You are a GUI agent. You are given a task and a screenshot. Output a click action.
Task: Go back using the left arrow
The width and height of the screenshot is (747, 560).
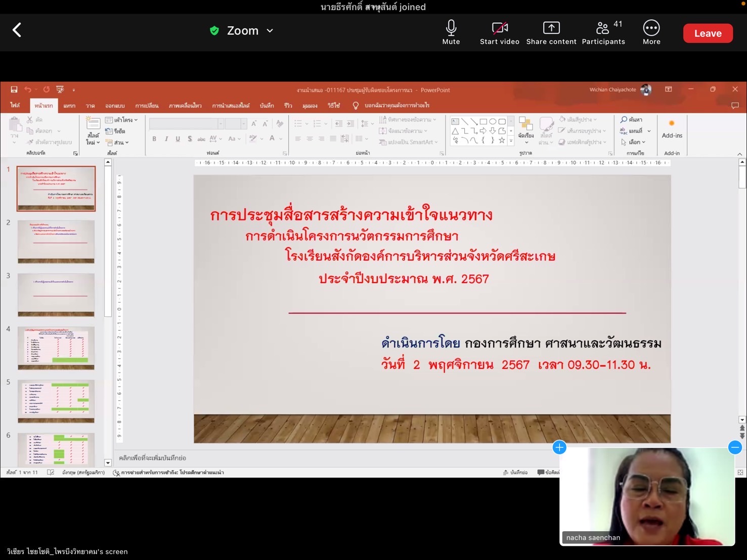pyautogui.click(x=17, y=30)
